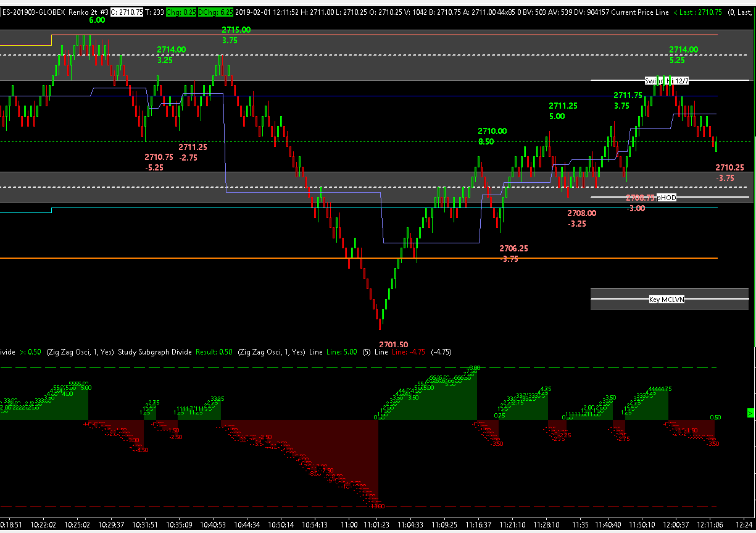The width and height of the screenshot is (756, 533).
Task: Select the orange horizontal line on the chart
Action: click(359, 258)
